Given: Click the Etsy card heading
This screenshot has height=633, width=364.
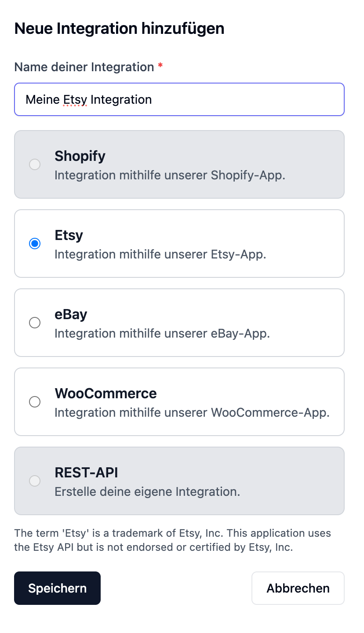Looking at the screenshot, I should [69, 235].
